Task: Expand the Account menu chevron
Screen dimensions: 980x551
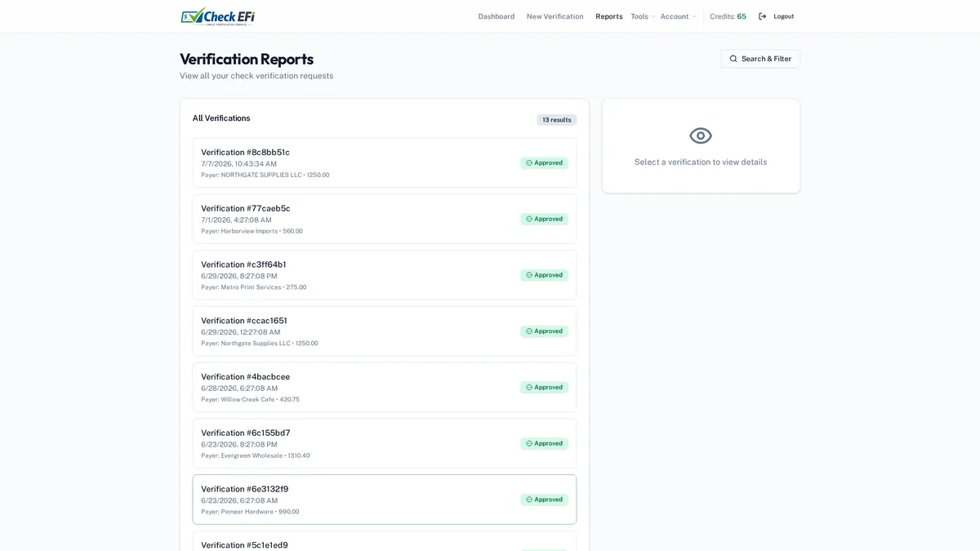Action: tap(694, 17)
